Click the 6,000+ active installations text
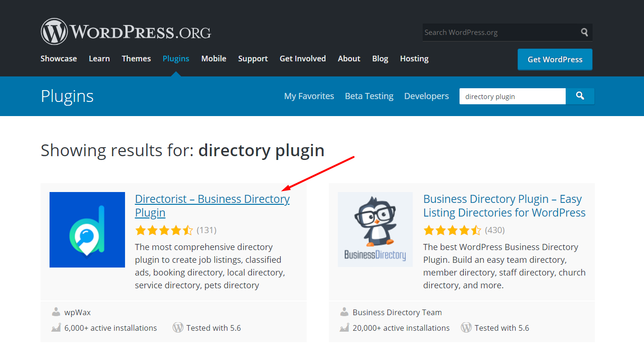Viewport: 644px width, 360px height. click(111, 328)
